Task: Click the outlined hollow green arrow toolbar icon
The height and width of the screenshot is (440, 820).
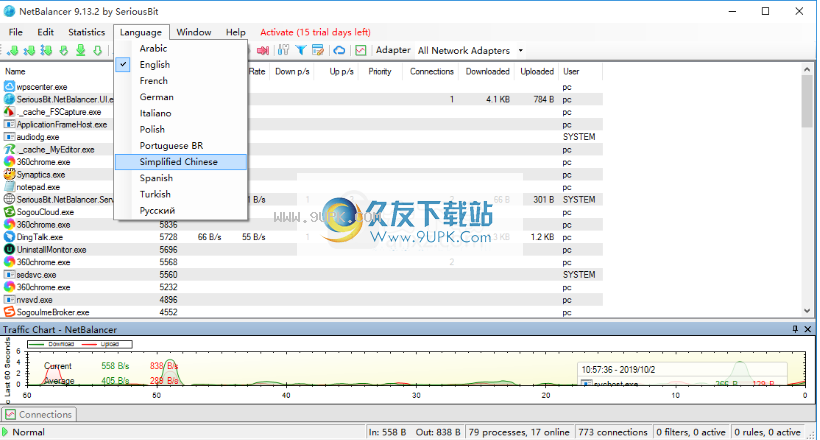Action: tap(97, 50)
